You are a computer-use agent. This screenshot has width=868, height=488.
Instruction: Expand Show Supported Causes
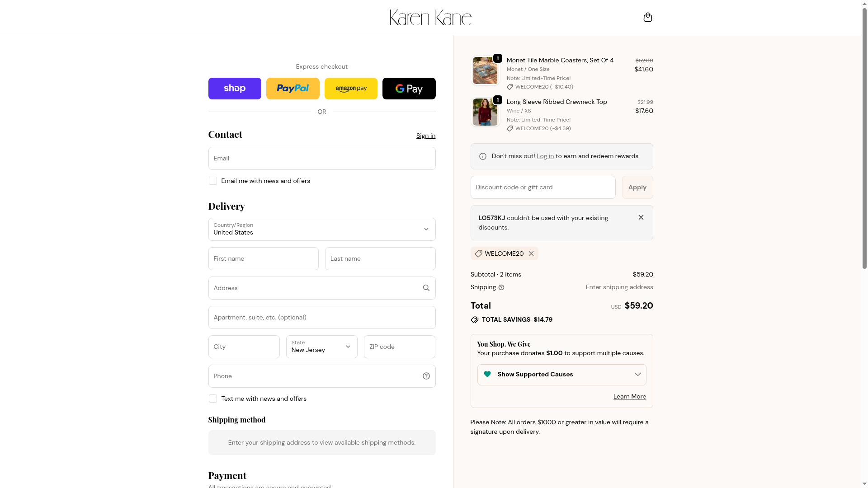pos(561,375)
